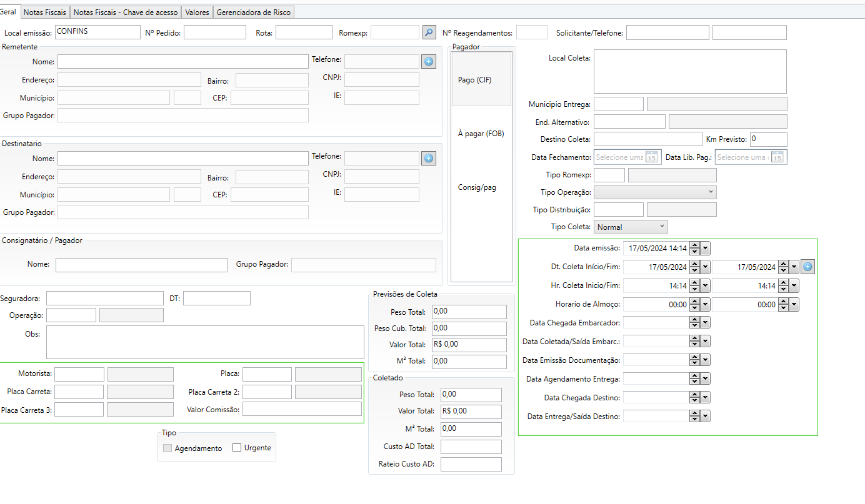Open the Data Agendamento Entrega dropdown arrow
The width and height of the screenshot is (865, 504).
tap(705, 379)
